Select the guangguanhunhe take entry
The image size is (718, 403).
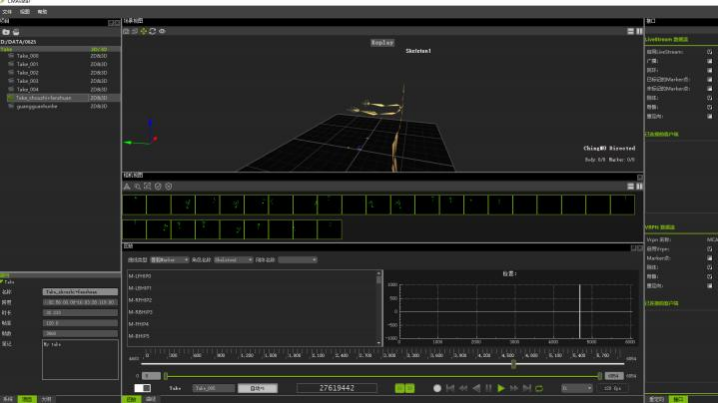tap(36, 106)
